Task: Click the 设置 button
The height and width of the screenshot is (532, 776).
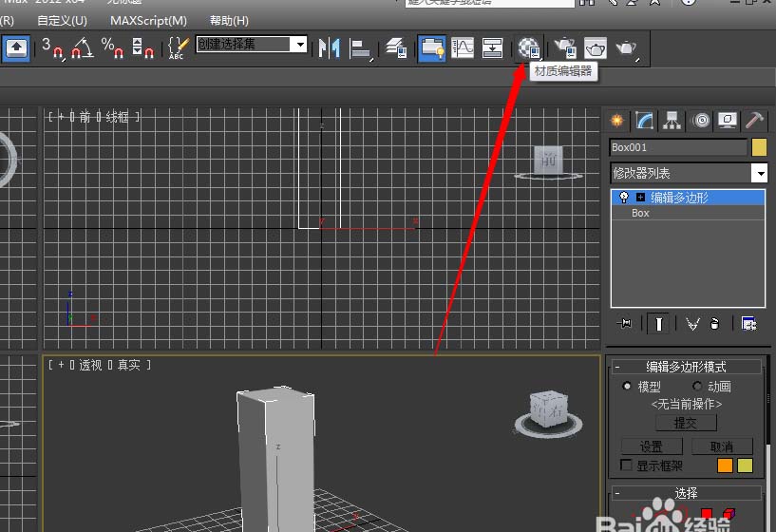Action: point(652,446)
